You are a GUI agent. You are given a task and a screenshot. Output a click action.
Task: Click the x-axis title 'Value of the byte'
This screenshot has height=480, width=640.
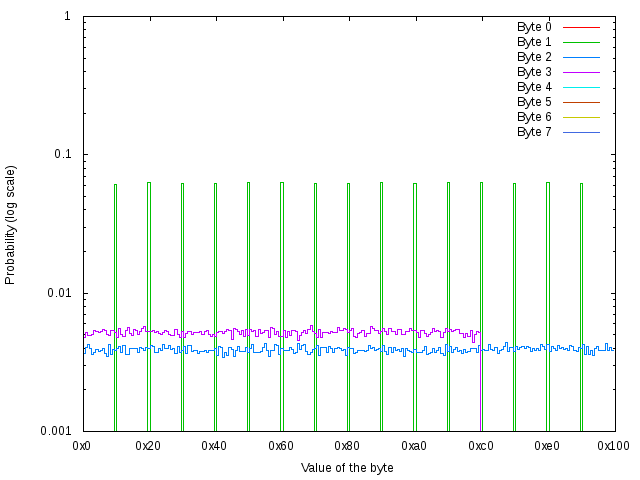coord(347,468)
